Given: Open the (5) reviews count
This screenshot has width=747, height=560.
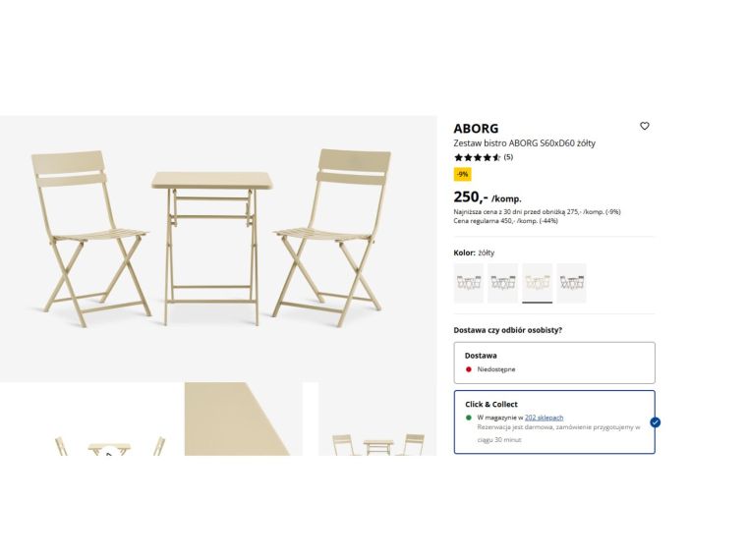Looking at the screenshot, I should click(x=508, y=157).
